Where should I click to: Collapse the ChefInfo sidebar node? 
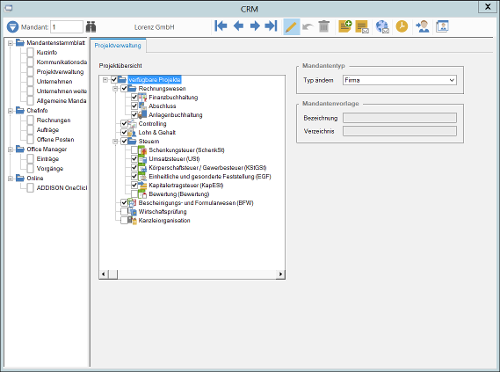pyautogui.click(x=10, y=111)
